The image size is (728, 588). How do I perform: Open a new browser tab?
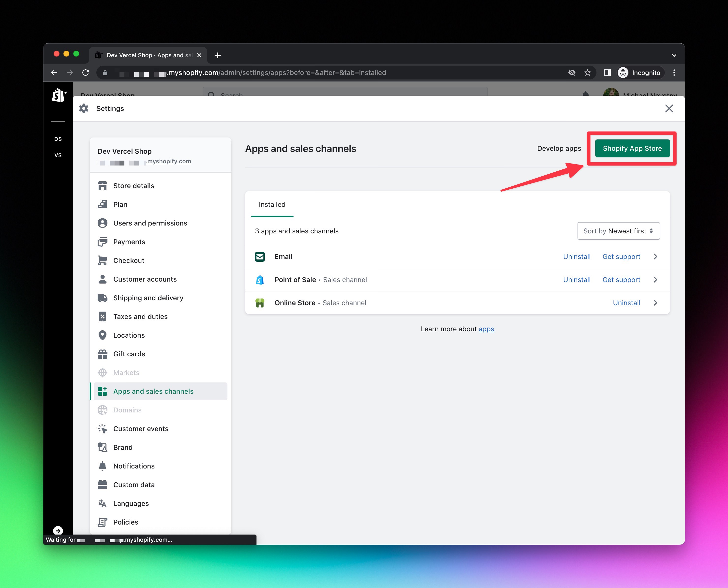218,55
